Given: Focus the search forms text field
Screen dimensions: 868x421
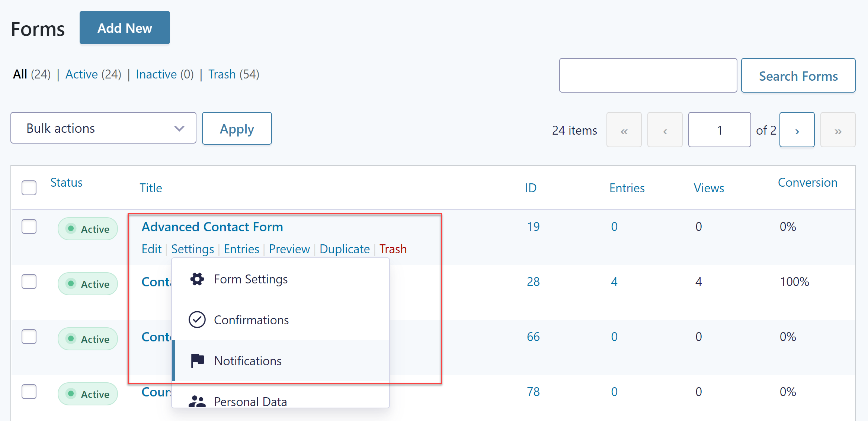Looking at the screenshot, I should point(648,75).
